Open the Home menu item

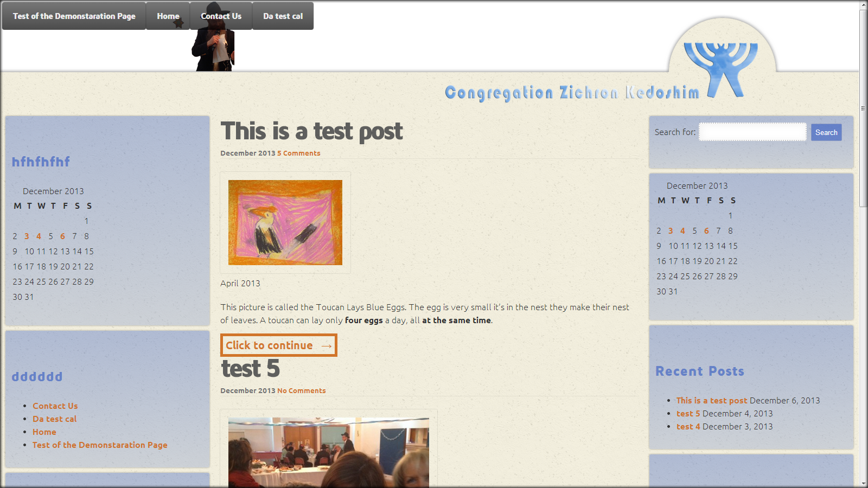coord(168,16)
